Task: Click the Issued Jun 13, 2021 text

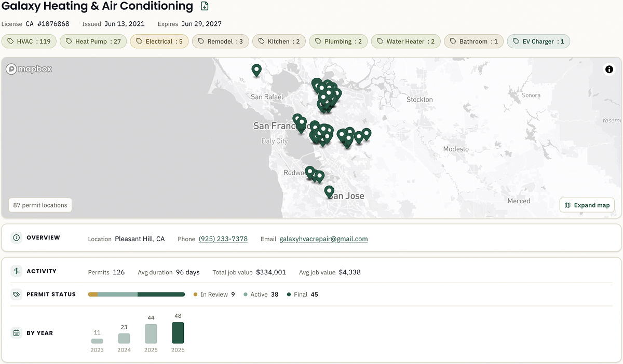Action: 113,24
